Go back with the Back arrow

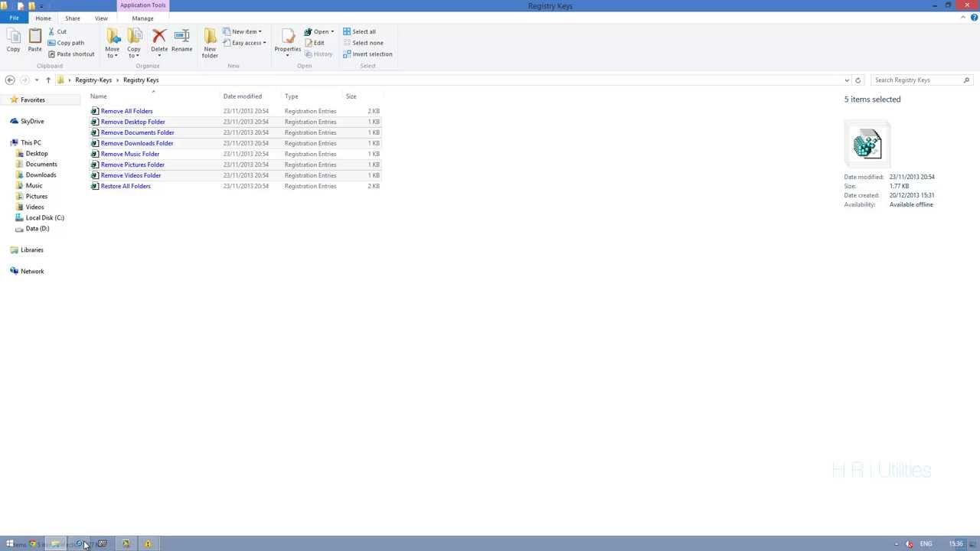pos(10,80)
